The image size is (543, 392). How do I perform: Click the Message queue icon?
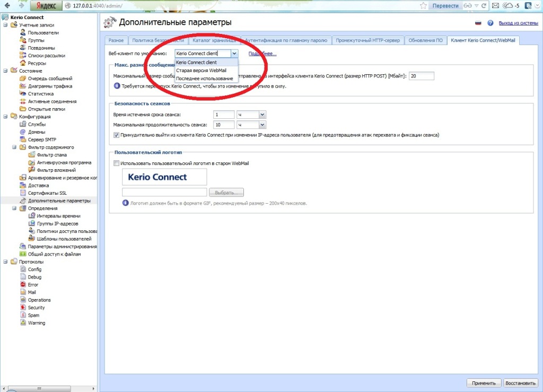click(x=23, y=79)
